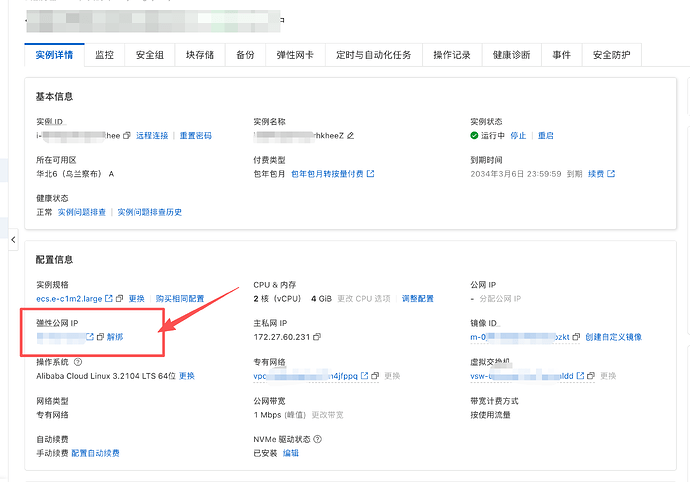690x482 pixels.
Task: Collapse the left sidebar arrow
Action: point(13,239)
